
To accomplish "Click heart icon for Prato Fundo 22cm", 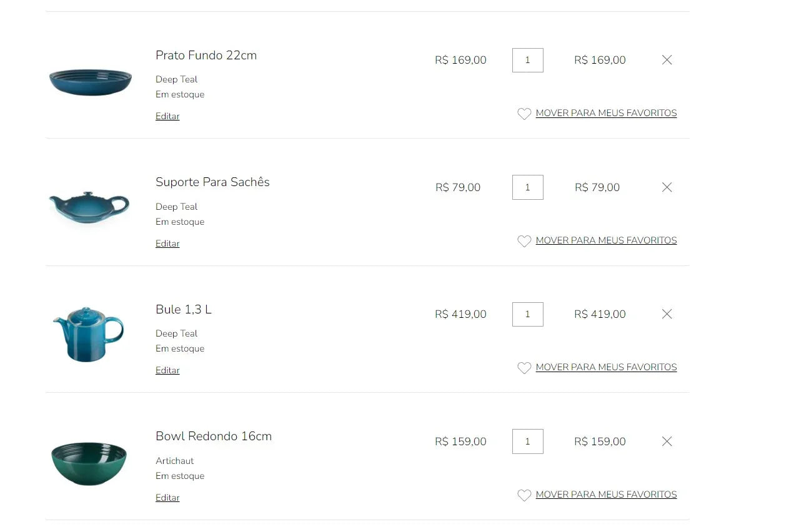I will [524, 114].
